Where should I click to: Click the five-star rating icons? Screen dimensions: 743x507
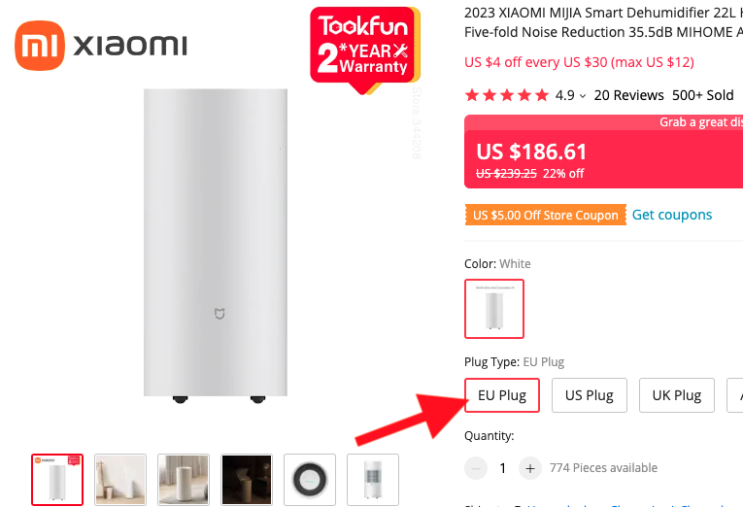coord(507,96)
